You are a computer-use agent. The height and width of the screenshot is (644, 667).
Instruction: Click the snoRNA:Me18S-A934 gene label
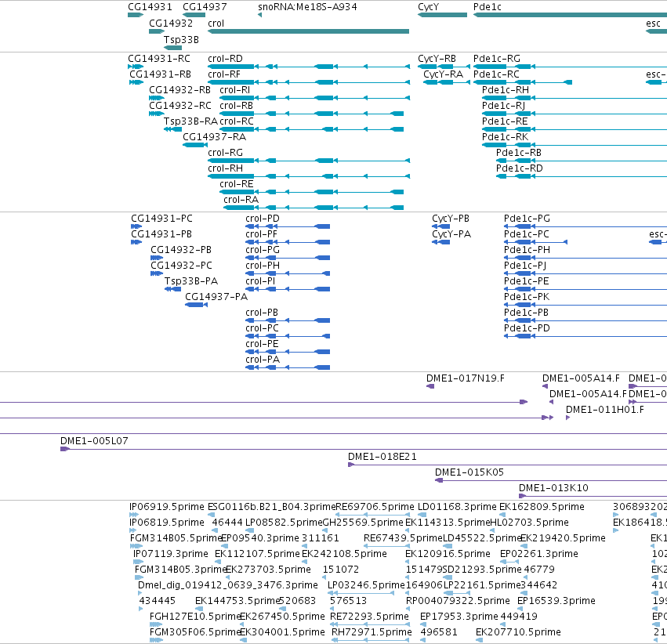tap(307, 7)
